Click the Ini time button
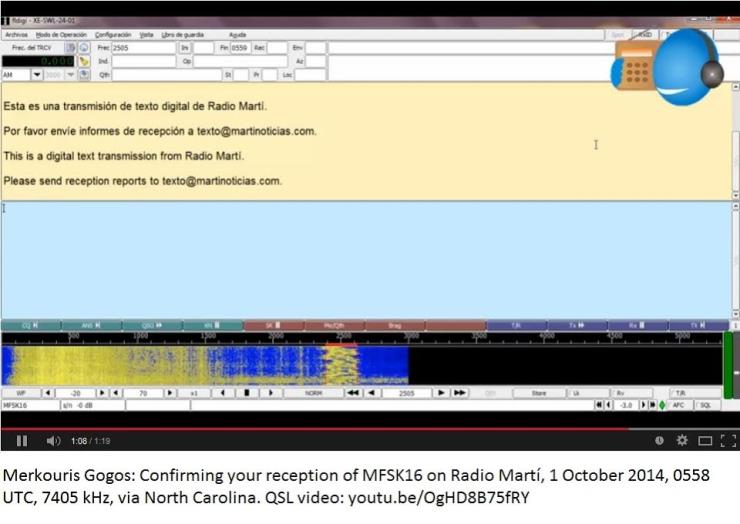Image resolution: width=740 pixels, height=524 pixels. (185, 48)
